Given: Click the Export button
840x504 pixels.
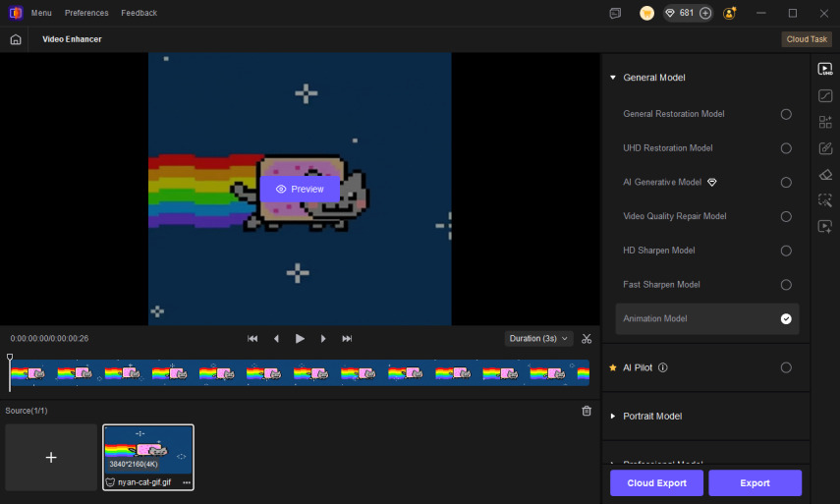Looking at the screenshot, I should pyautogui.click(x=755, y=482).
